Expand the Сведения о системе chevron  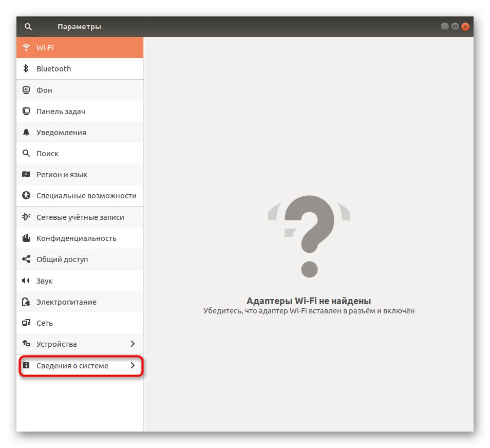click(133, 365)
